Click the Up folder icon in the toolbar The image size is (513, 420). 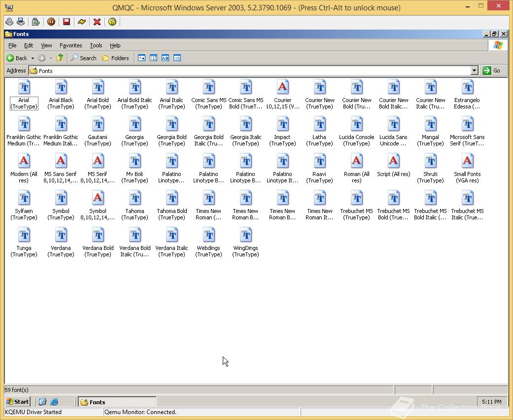[60, 58]
